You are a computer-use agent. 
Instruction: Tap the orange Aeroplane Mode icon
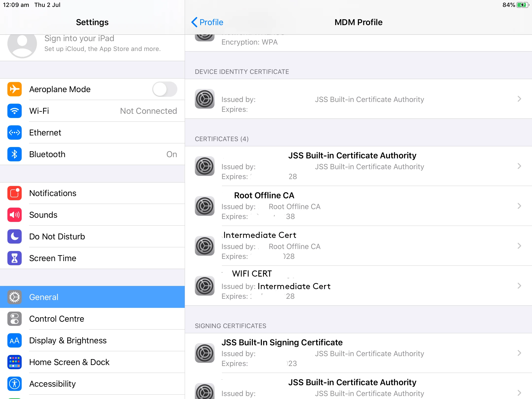point(15,89)
